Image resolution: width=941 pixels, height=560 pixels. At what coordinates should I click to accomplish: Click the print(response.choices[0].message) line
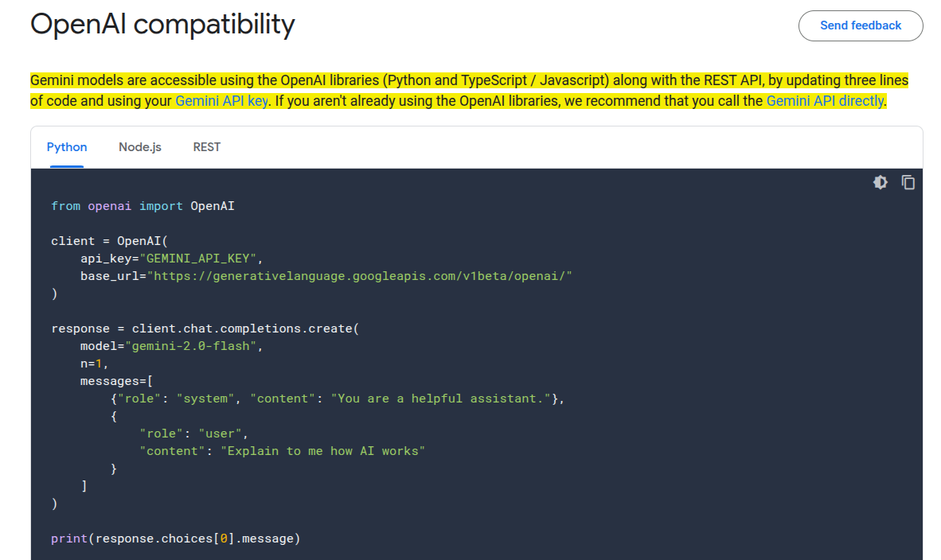(175, 539)
